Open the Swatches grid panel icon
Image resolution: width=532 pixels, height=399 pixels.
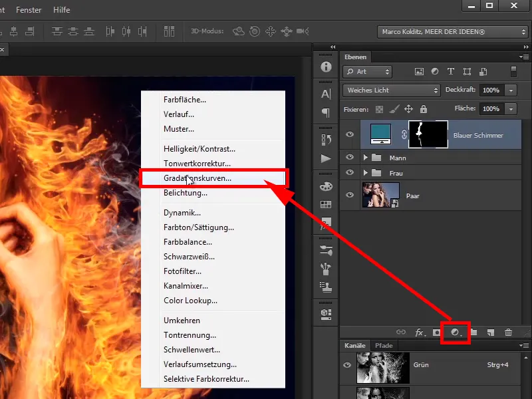click(326, 204)
